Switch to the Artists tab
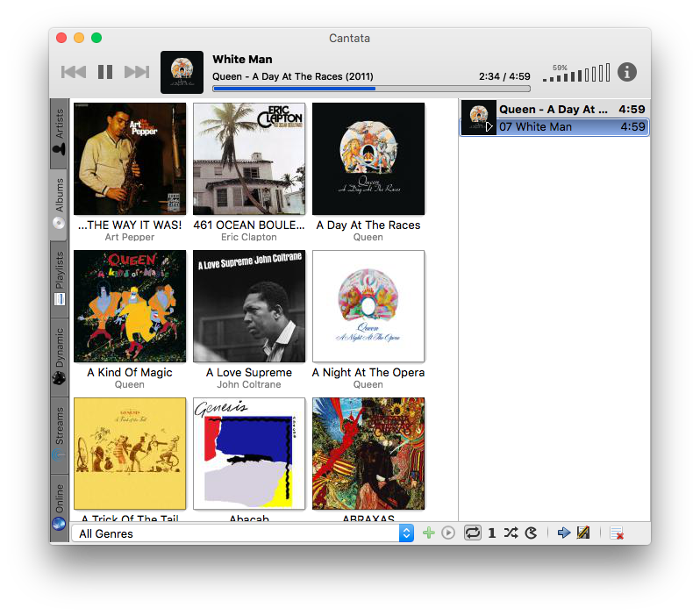The image size is (700, 615). pos(60,133)
